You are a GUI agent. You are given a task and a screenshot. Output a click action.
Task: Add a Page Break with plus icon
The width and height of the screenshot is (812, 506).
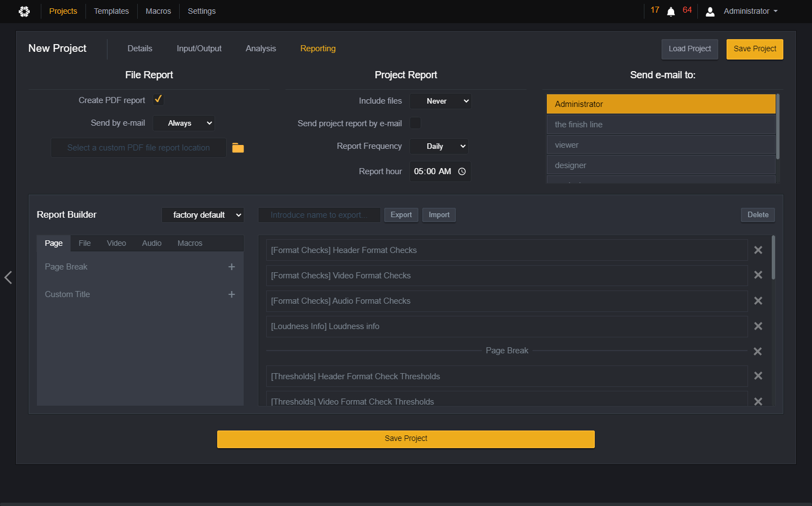(x=232, y=267)
